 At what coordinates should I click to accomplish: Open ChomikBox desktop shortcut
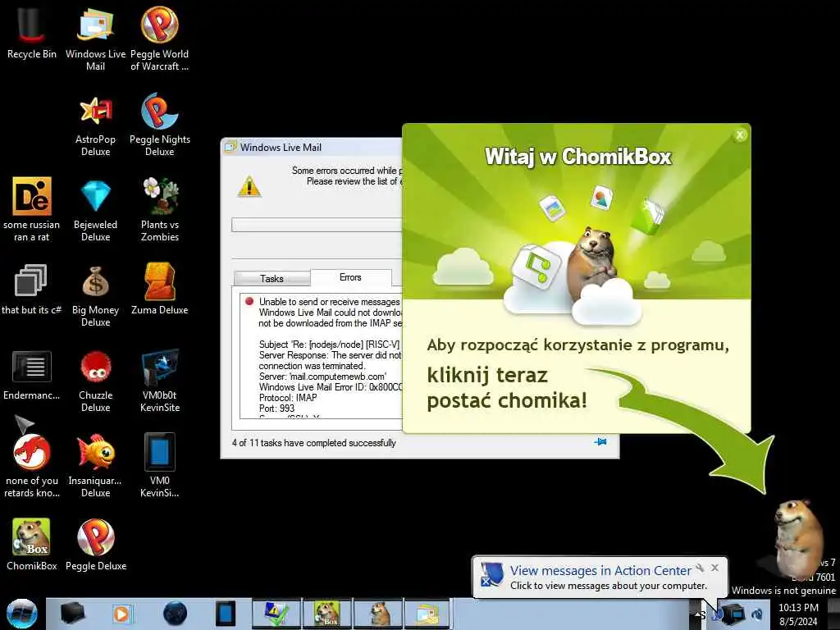point(31,545)
